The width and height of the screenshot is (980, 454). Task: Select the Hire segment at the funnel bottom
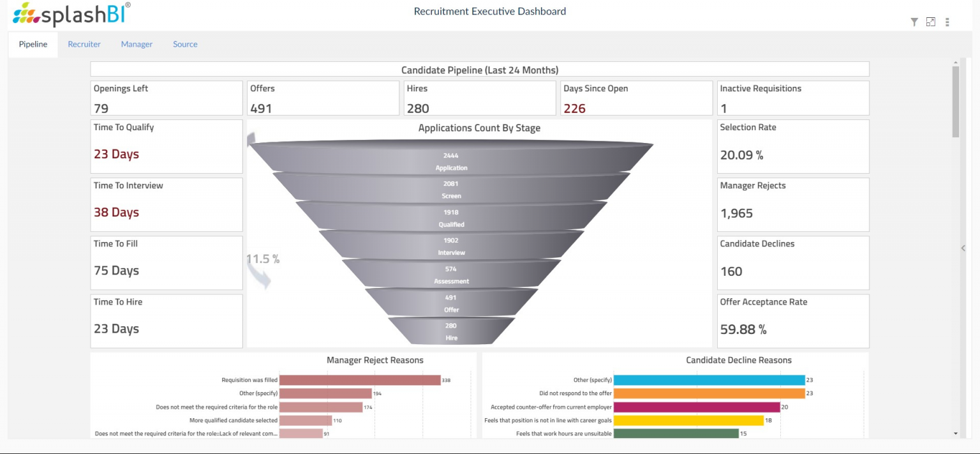(x=450, y=331)
